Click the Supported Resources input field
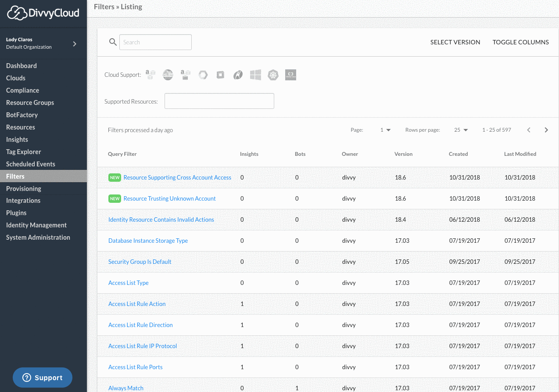 point(219,101)
